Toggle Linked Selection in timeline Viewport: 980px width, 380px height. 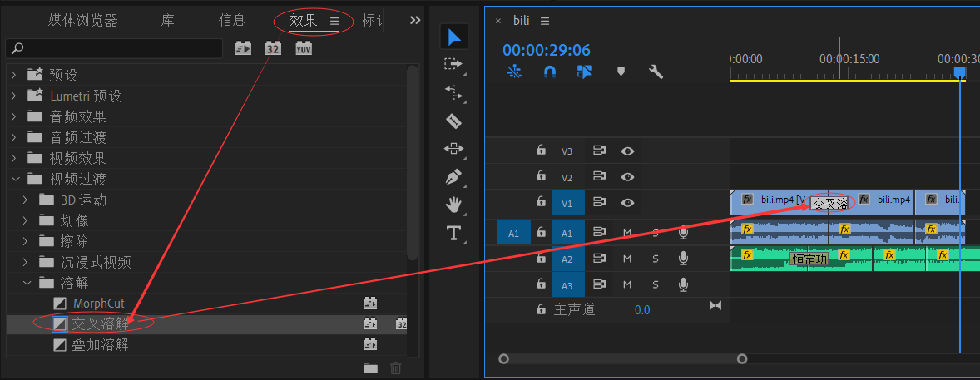pos(584,72)
